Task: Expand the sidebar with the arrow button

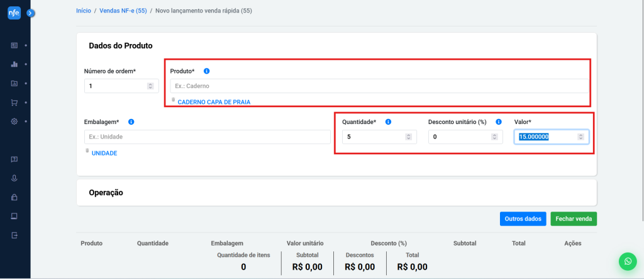Action: 31,12
